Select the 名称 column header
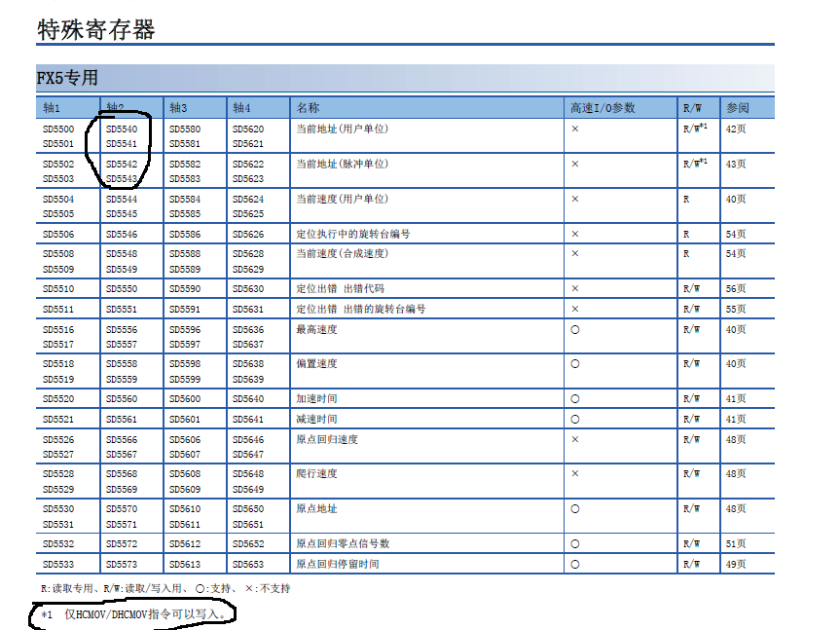The image size is (840, 630). tap(308, 108)
